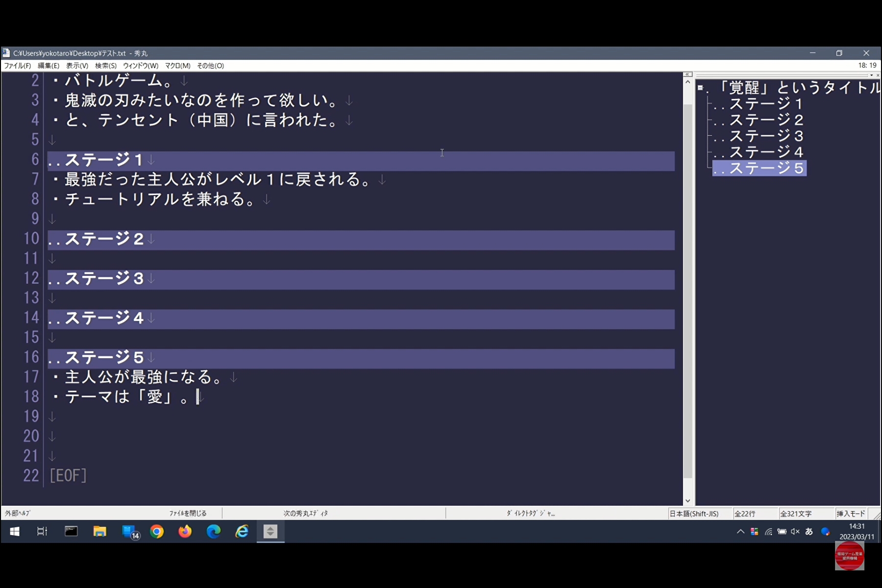Click the battery tray icon
This screenshot has height=588, width=882.
[x=782, y=532]
